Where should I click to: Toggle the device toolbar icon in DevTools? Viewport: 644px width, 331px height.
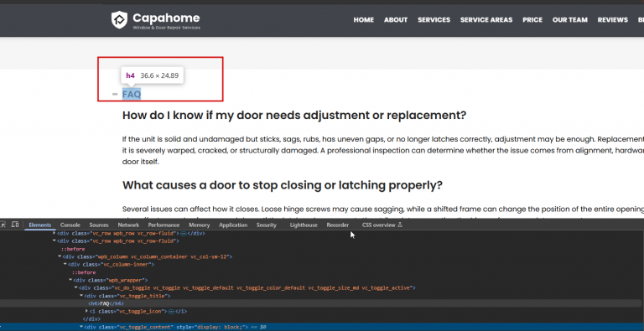[x=15, y=225]
